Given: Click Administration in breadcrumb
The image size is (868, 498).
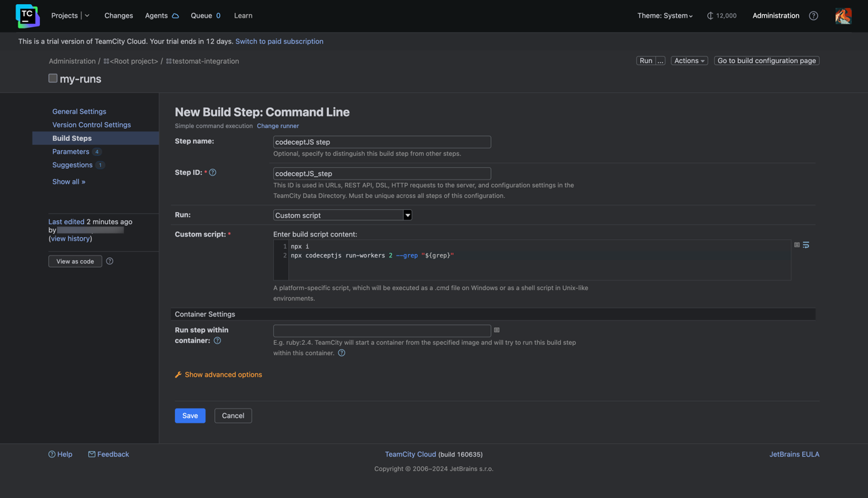Looking at the screenshot, I should pyautogui.click(x=72, y=61).
